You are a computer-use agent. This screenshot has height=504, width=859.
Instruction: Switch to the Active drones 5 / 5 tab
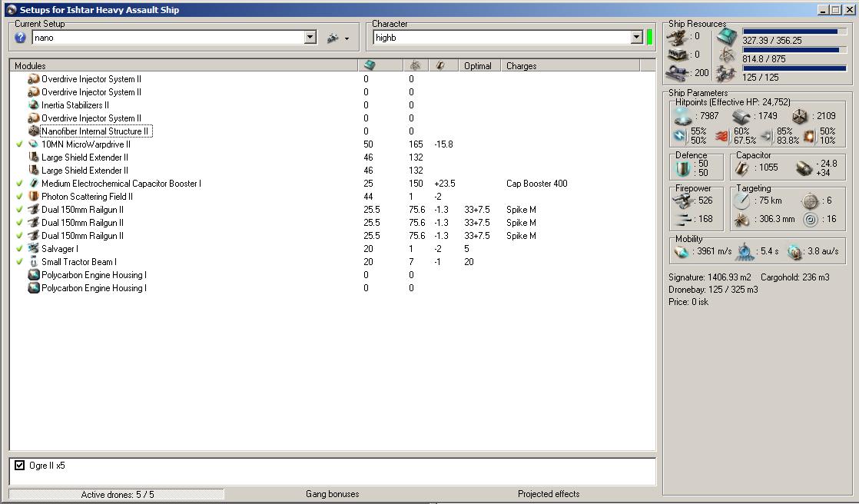(x=117, y=494)
